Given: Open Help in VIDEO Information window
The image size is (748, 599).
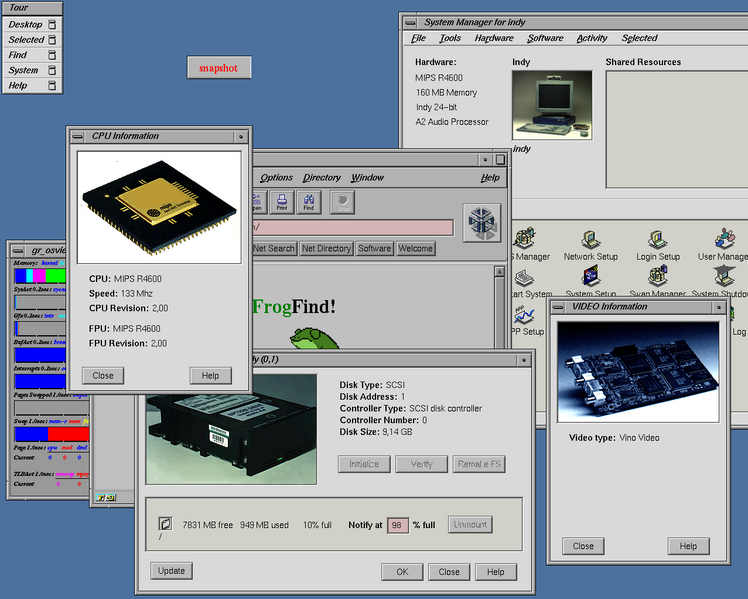Looking at the screenshot, I should click(688, 546).
